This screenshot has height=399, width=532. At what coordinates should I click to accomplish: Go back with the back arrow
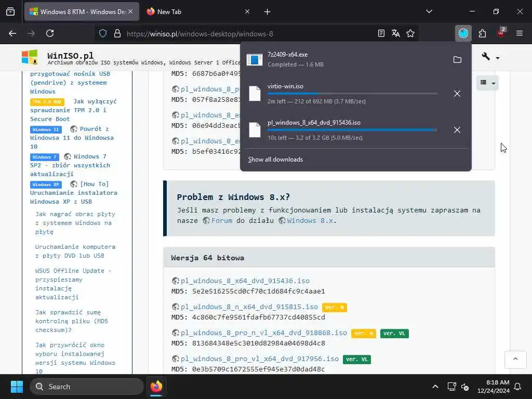pos(12,33)
